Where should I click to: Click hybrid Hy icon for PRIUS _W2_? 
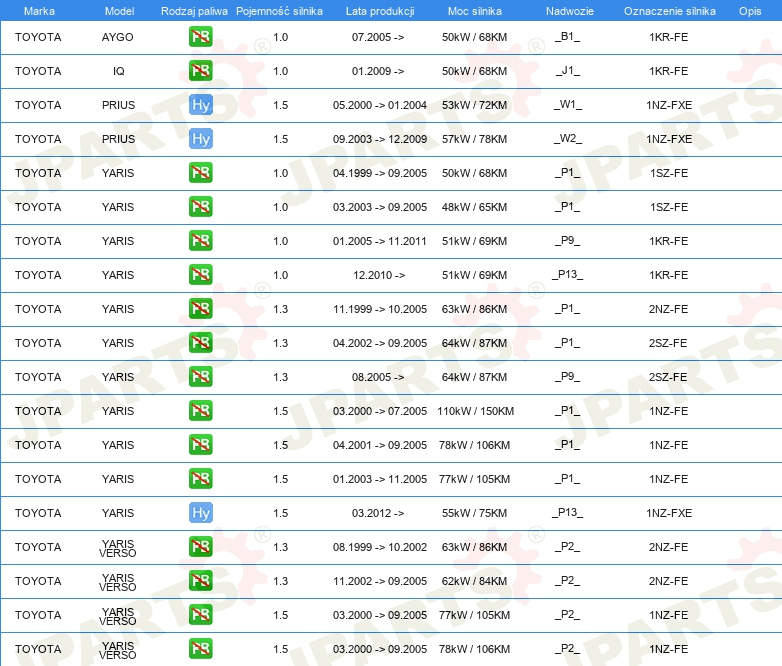click(200, 139)
